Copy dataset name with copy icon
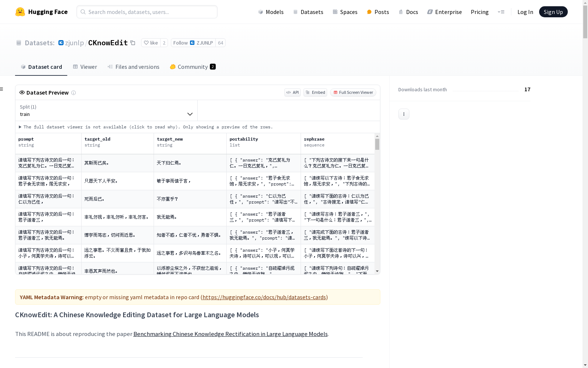The height and width of the screenshot is (368, 588). (x=133, y=43)
